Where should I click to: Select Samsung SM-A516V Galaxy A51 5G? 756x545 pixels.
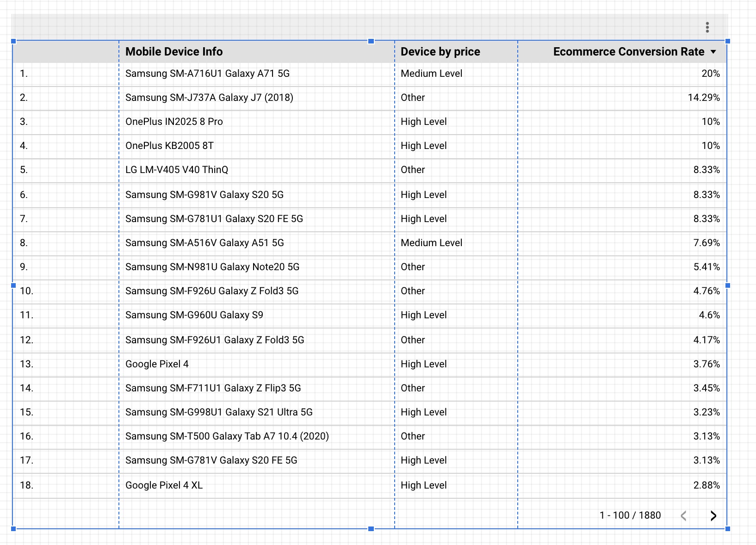click(204, 243)
